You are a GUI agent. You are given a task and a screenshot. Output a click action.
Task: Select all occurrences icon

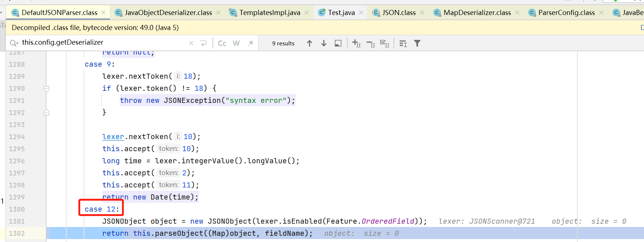[385, 43]
